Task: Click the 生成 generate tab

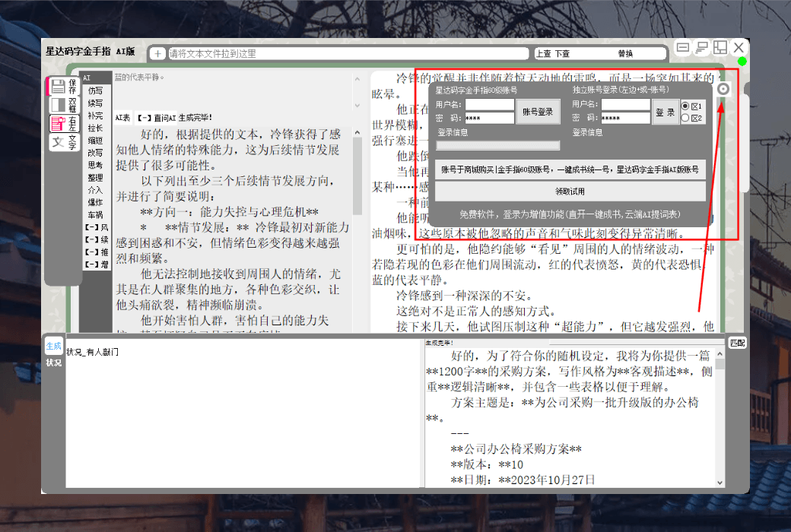Action: point(53,346)
